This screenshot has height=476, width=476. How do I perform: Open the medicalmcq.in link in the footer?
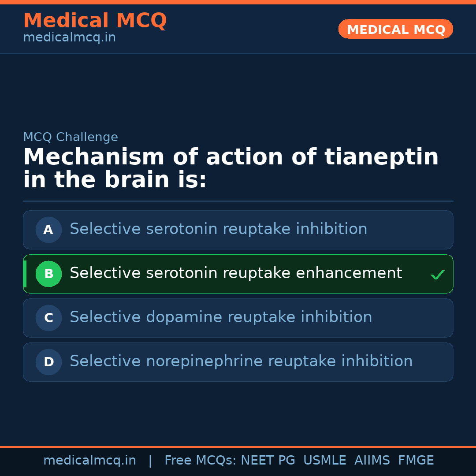89,461
